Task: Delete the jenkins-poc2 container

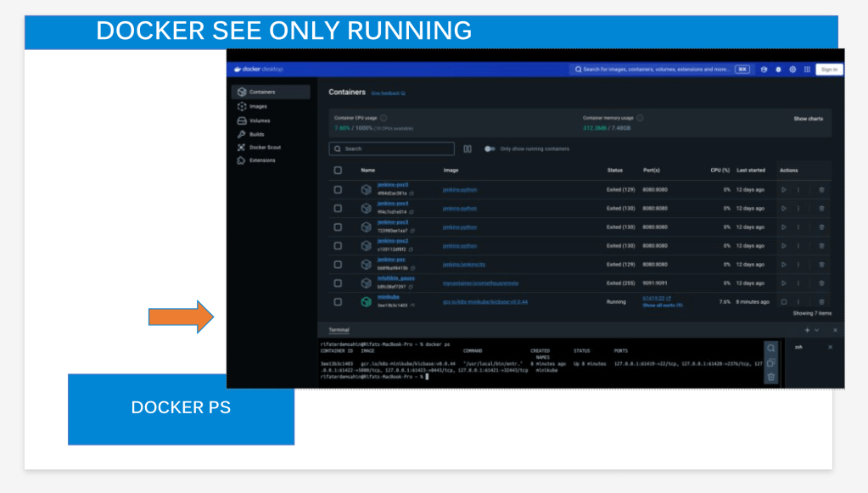Action: click(821, 246)
